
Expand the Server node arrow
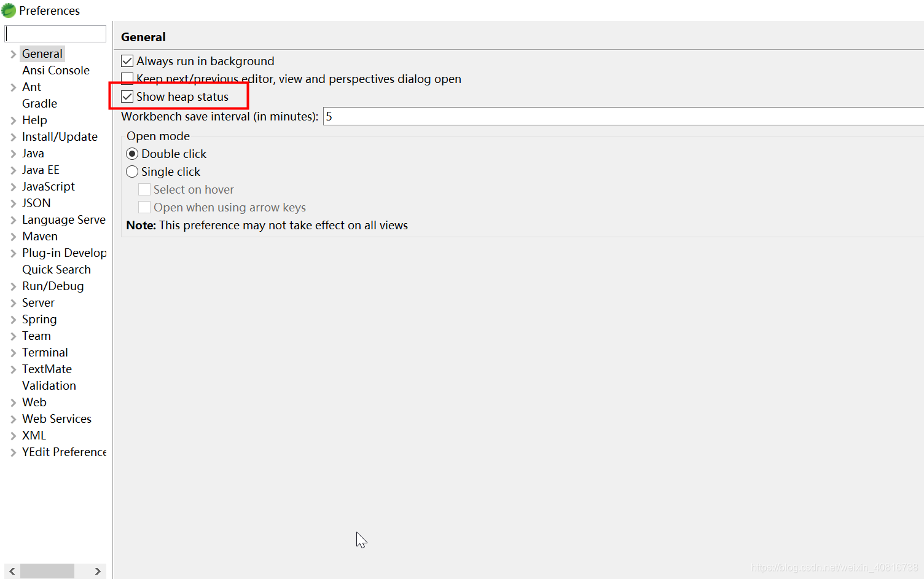click(x=13, y=303)
